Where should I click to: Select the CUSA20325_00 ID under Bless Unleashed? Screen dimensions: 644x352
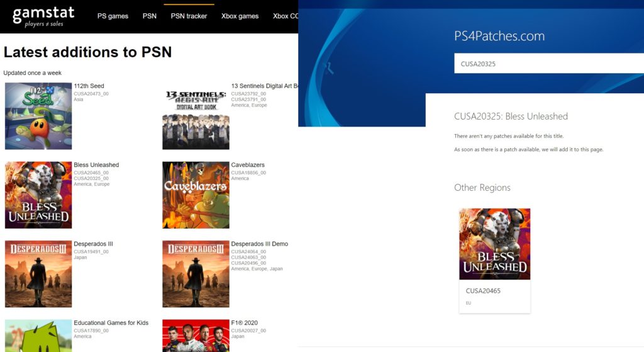[91, 178]
